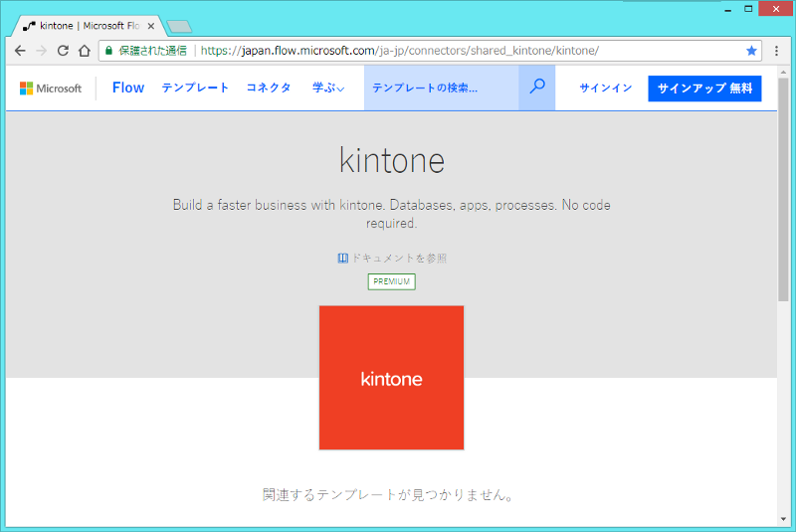Click the Microsoft logo
Image resolution: width=796 pixels, height=532 pixels.
click(51, 89)
